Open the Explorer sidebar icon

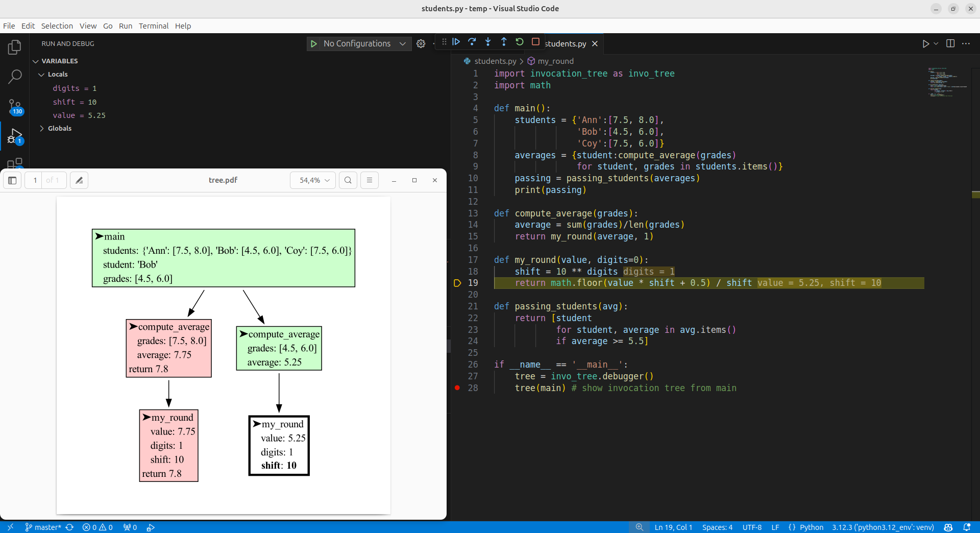[15, 47]
